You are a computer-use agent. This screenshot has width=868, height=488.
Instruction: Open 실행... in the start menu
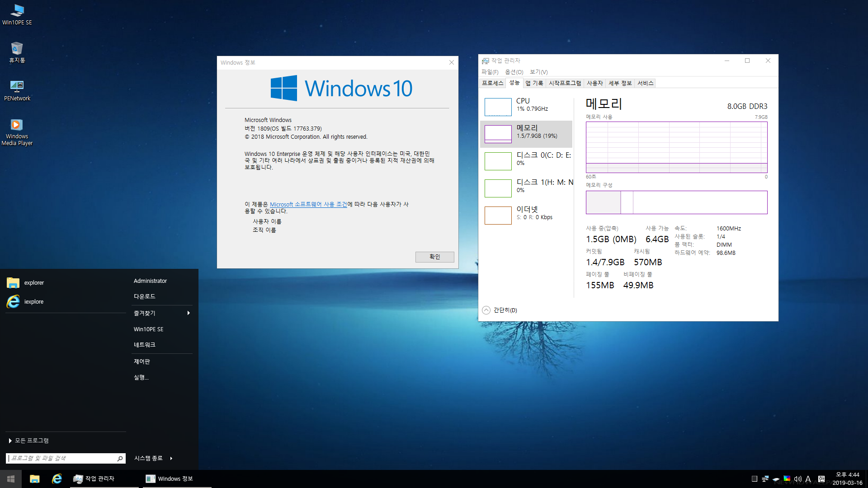(x=141, y=377)
